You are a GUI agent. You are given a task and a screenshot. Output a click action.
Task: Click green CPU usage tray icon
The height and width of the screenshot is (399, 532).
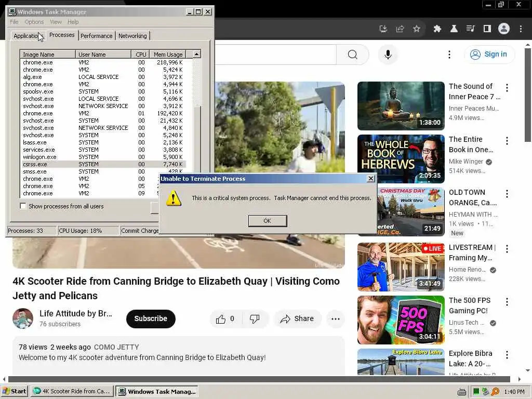coord(476,392)
